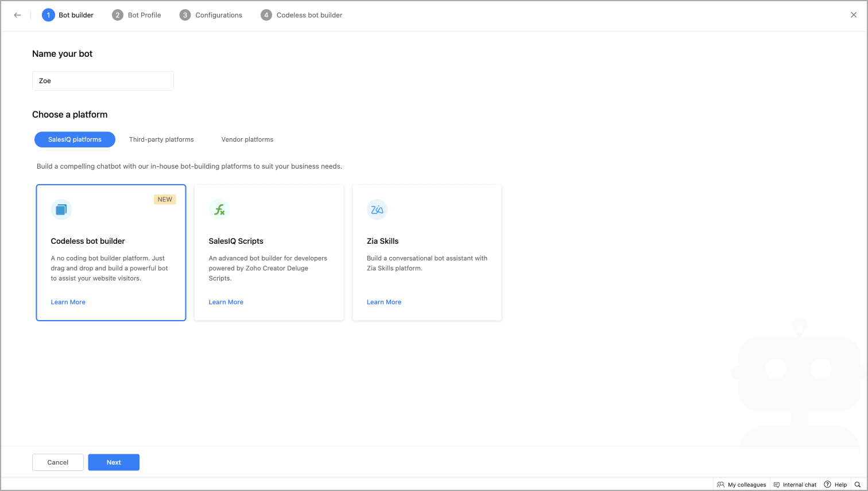
Task: Switch to SalesIQ platforms tab
Action: coord(75,139)
